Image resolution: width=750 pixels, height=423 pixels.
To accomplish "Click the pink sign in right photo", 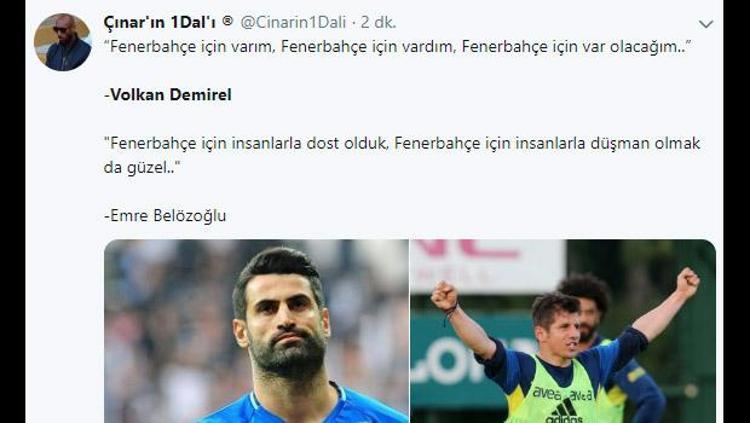I will [488, 266].
